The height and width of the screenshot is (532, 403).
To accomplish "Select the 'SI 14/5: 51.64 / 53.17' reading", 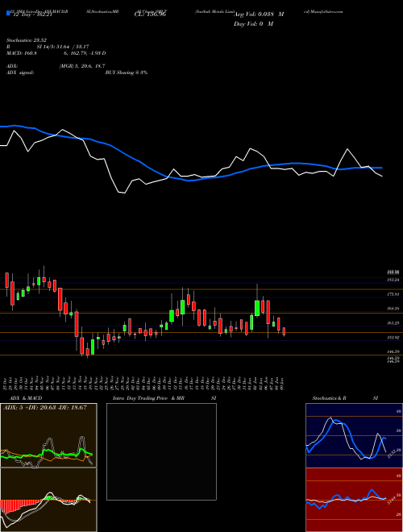I will pos(63,47).
